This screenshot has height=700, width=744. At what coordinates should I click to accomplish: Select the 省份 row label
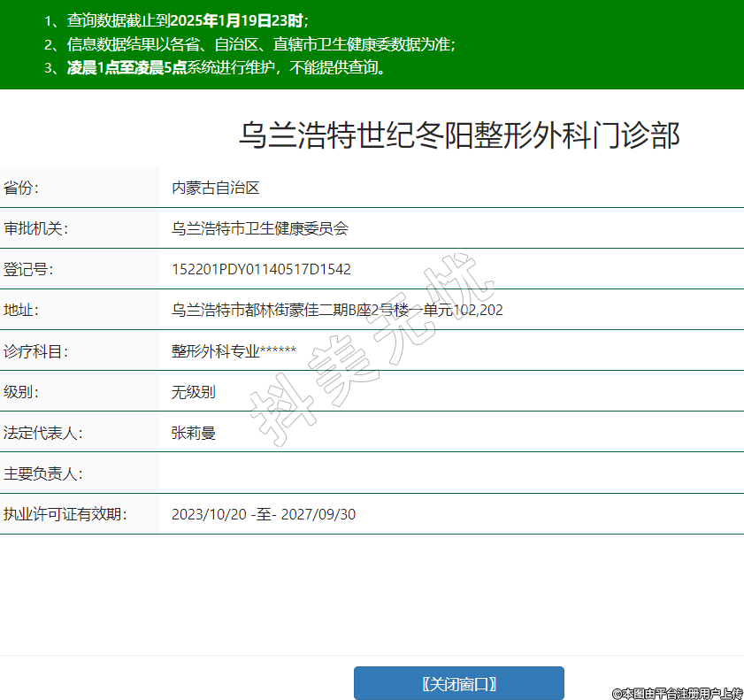pos(22,188)
